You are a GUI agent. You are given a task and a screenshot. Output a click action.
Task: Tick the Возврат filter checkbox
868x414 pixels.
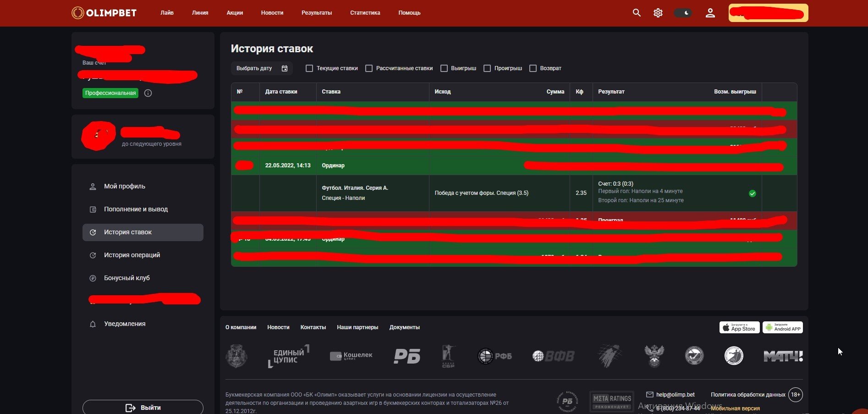tap(533, 68)
